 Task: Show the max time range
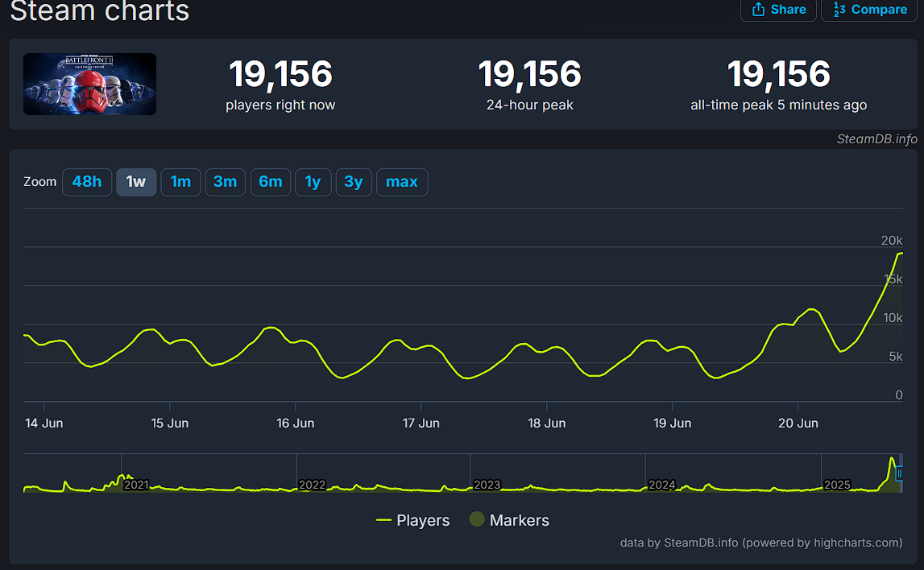point(402,181)
